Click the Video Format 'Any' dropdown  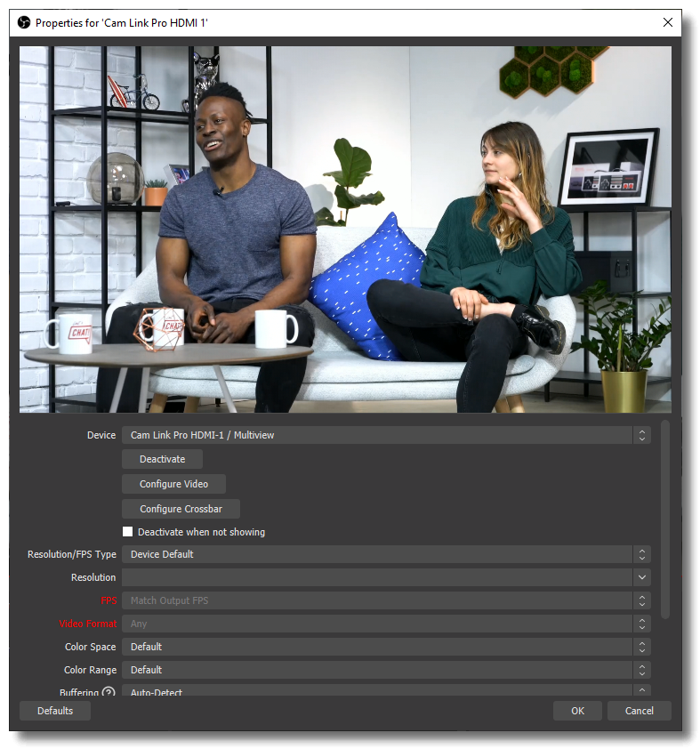[386, 624]
